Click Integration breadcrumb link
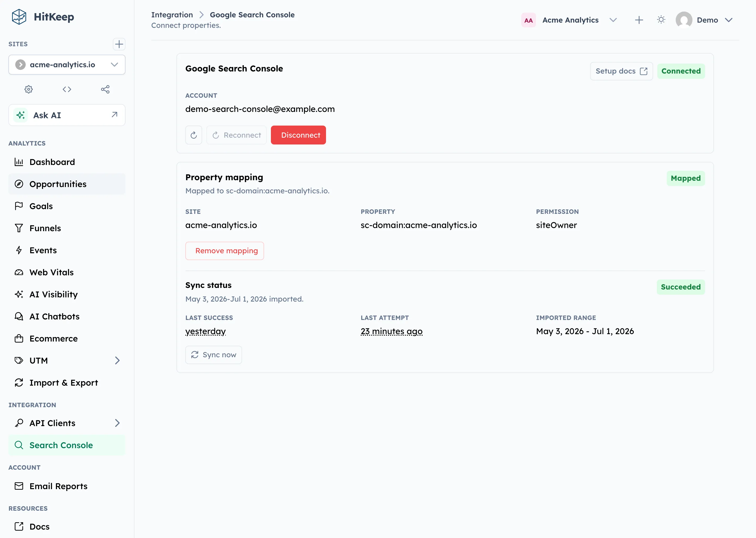Image resolution: width=756 pixels, height=538 pixels. (x=172, y=14)
